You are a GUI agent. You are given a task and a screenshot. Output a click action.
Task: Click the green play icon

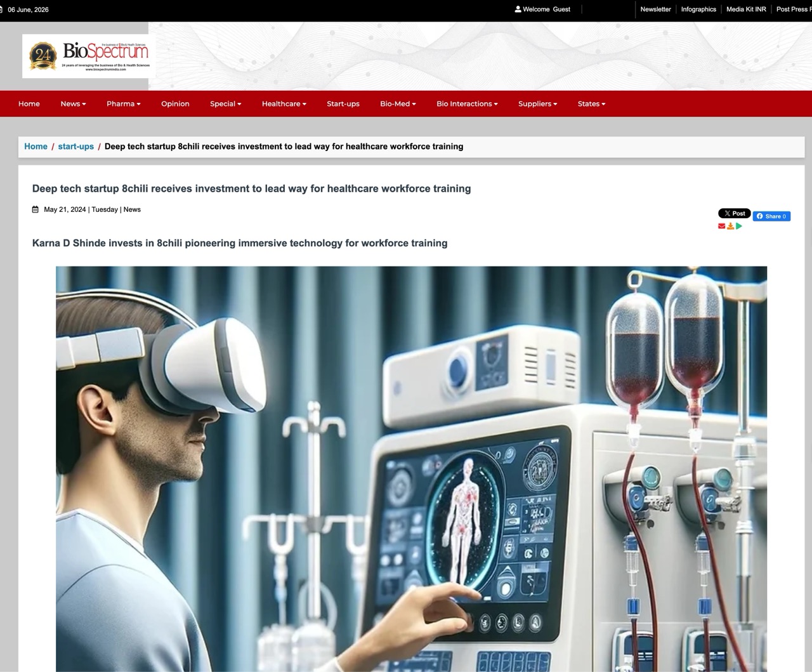(x=738, y=226)
